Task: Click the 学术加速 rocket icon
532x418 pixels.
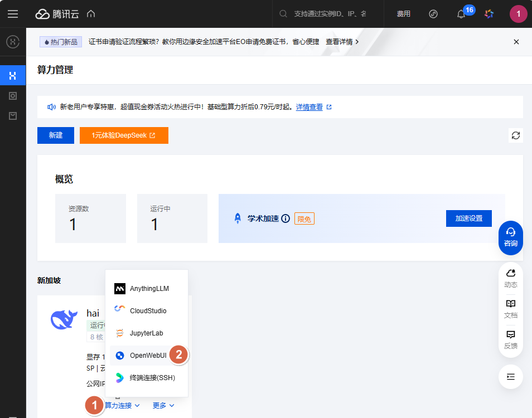Action: (x=238, y=218)
